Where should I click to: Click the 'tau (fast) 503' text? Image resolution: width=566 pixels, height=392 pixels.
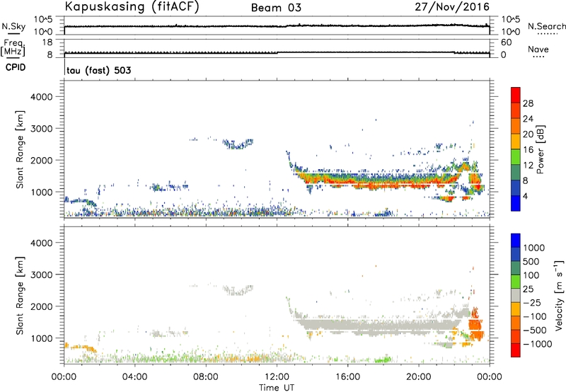coord(98,70)
